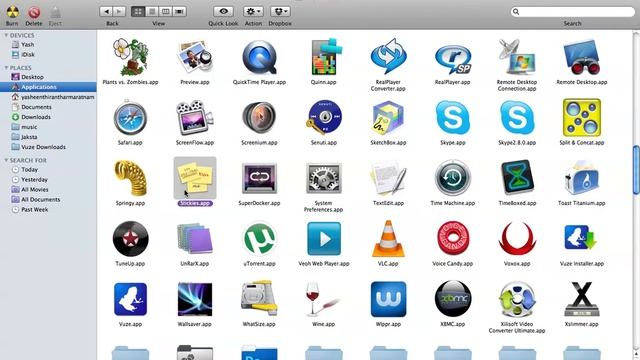Image resolution: width=640 pixels, height=360 pixels.
Task: Click the Veoh Web Player.app icon
Action: [324, 239]
